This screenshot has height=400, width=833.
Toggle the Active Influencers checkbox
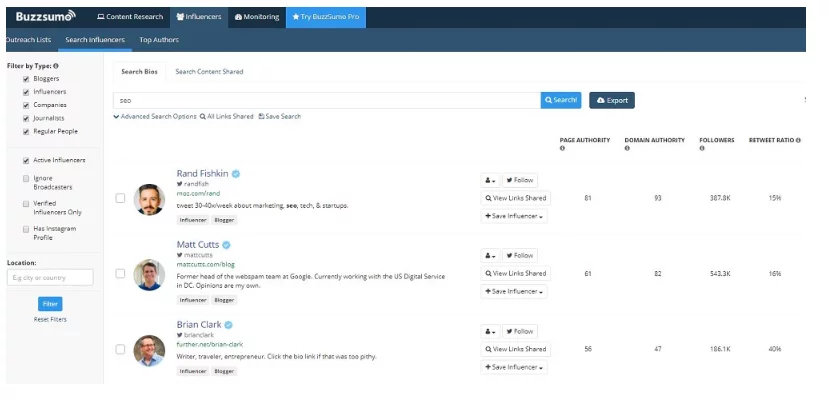[x=26, y=160]
